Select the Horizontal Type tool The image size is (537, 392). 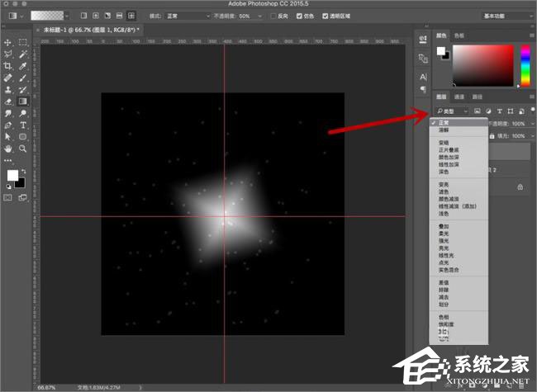pyautogui.click(x=23, y=125)
